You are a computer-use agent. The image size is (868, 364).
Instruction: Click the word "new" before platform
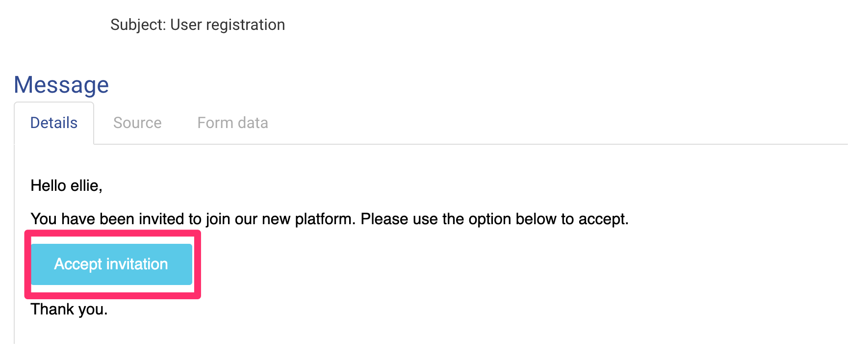[276, 219]
